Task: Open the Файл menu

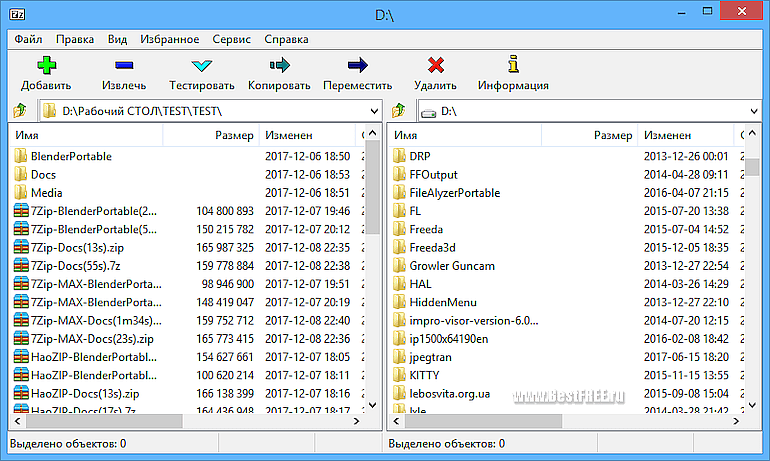Action: (28, 39)
